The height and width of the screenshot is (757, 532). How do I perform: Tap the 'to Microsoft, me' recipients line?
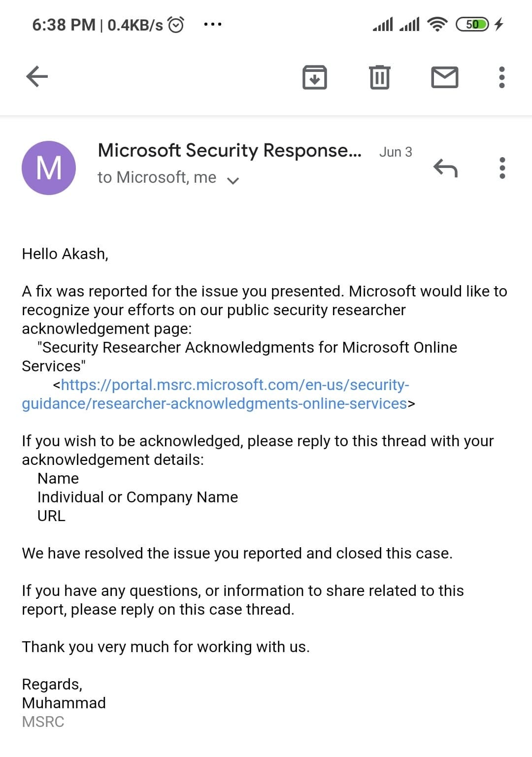point(157,177)
